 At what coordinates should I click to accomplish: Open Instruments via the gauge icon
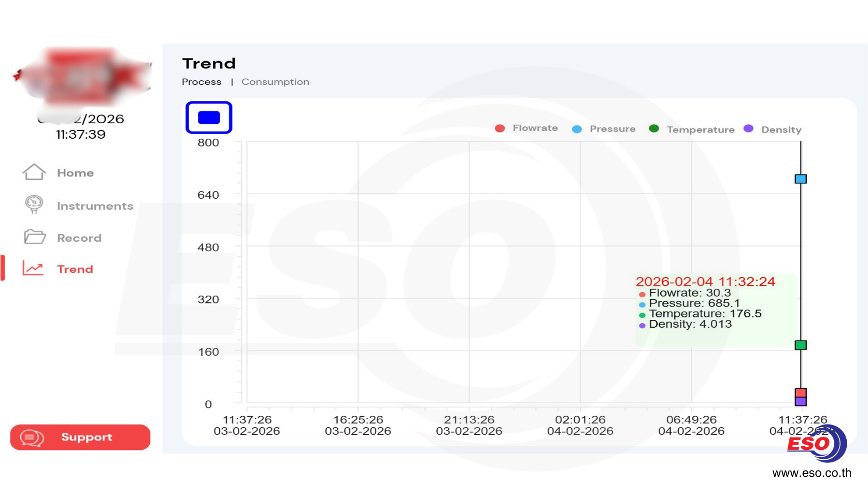34,204
